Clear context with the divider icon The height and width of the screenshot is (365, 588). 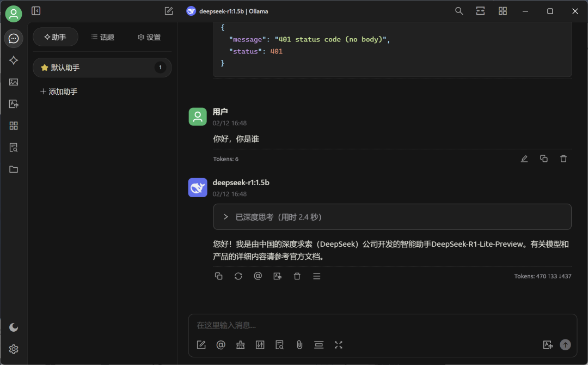(318, 345)
